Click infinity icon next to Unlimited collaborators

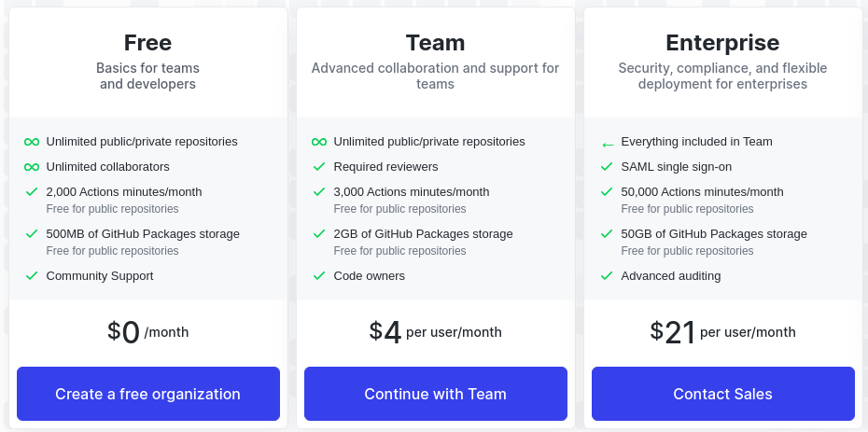coord(32,167)
